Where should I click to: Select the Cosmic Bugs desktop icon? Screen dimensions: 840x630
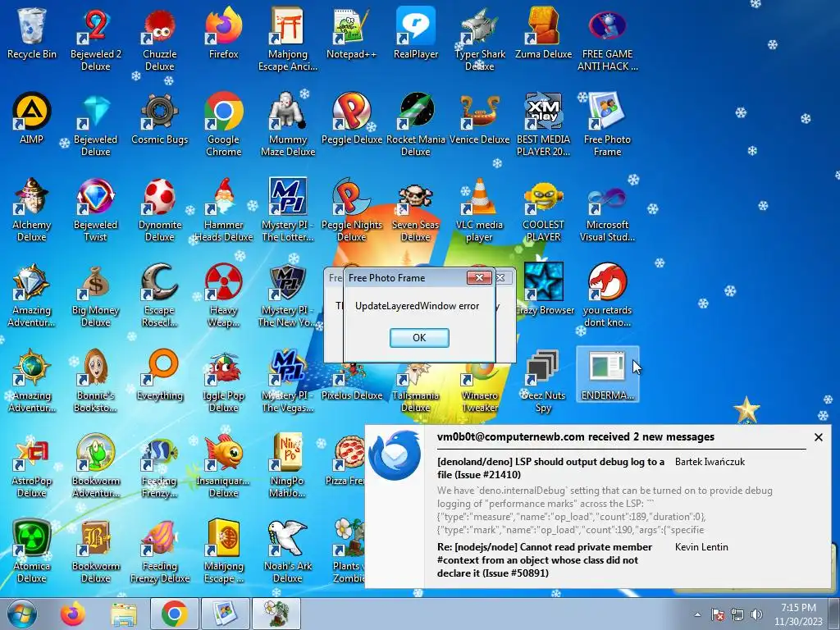click(160, 120)
